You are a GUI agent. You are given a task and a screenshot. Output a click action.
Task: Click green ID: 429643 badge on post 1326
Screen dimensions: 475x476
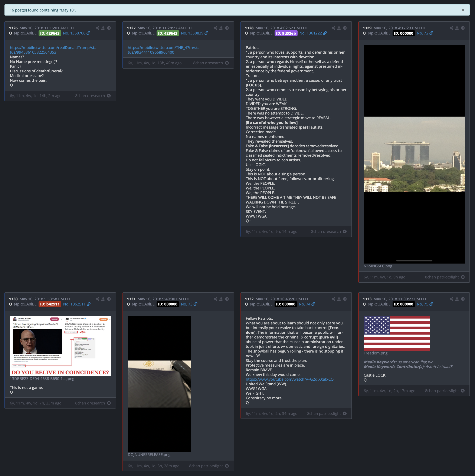click(x=50, y=33)
